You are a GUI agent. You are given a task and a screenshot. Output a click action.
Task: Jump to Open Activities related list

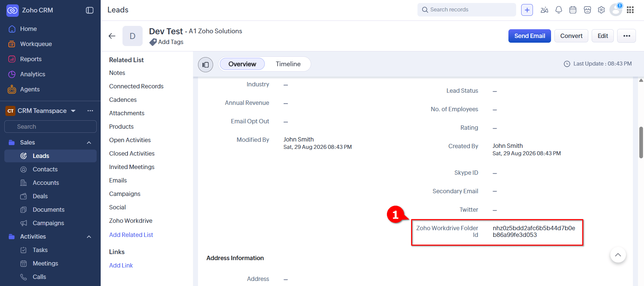[x=130, y=140]
